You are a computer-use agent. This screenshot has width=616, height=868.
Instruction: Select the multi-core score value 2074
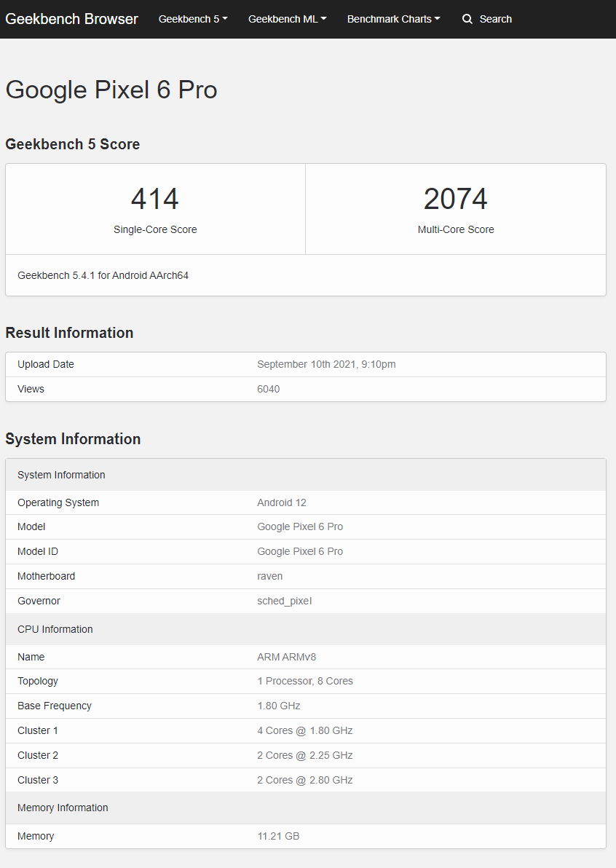pos(456,199)
